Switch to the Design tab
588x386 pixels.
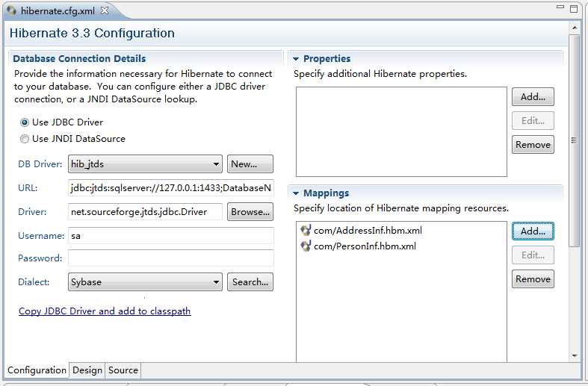coord(87,370)
